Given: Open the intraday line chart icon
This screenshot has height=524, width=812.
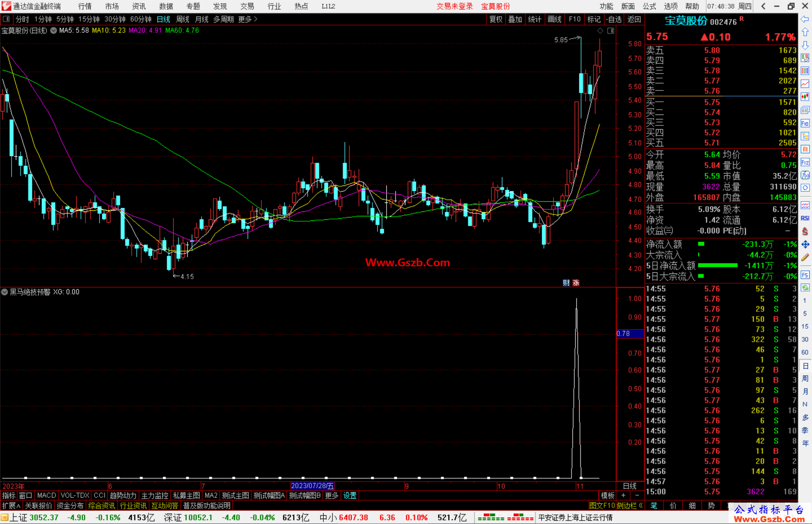Looking at the screenshot, I should click(x=805, y=84).
